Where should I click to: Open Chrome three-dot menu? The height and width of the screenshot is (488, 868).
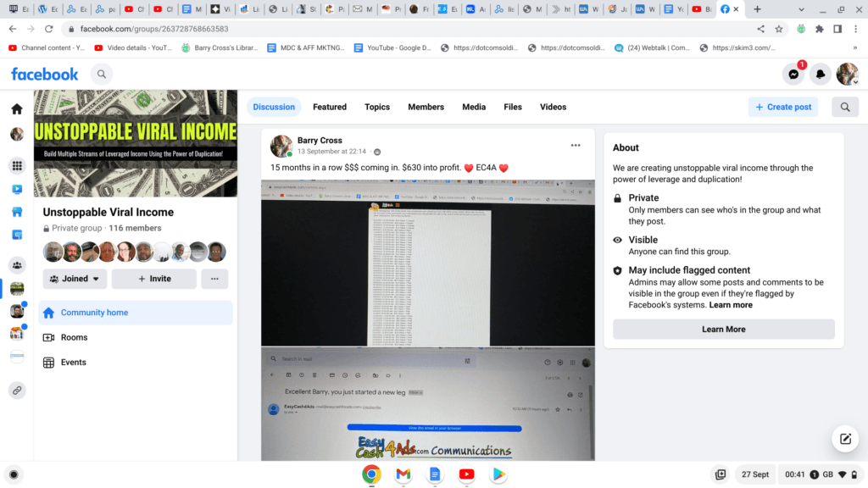[x=856, y=29]
